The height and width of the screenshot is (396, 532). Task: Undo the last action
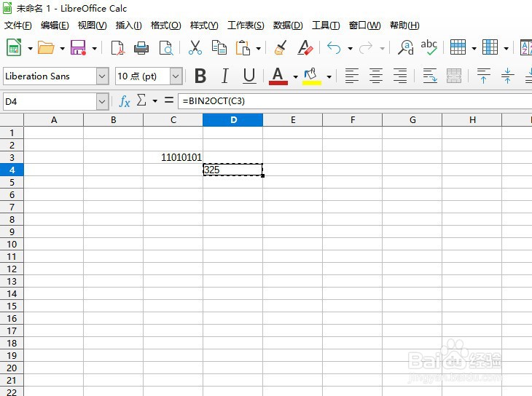pos(334,48)
